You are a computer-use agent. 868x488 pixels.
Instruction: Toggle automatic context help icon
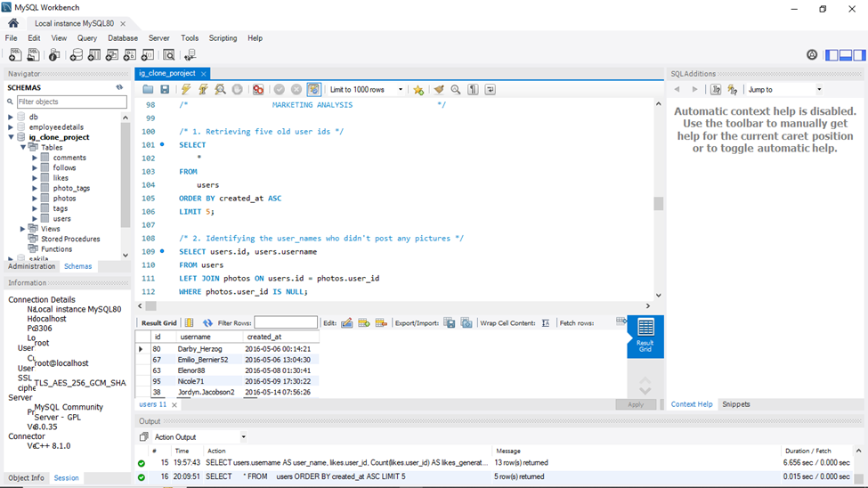click(733, 89)
